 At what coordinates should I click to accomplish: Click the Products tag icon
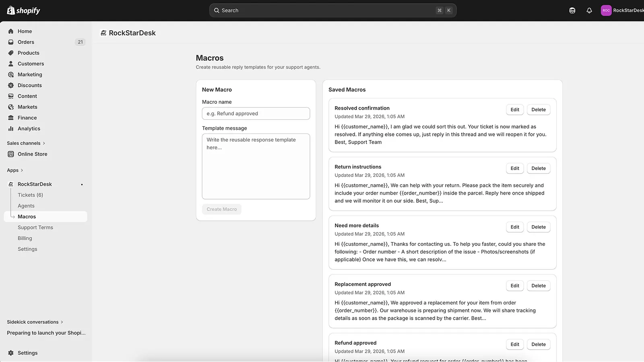pos(11,53)
